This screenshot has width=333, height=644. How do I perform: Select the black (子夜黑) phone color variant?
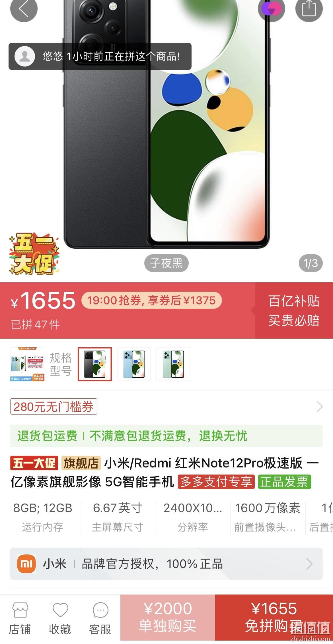pyautogui.click(x=95, y=364)
